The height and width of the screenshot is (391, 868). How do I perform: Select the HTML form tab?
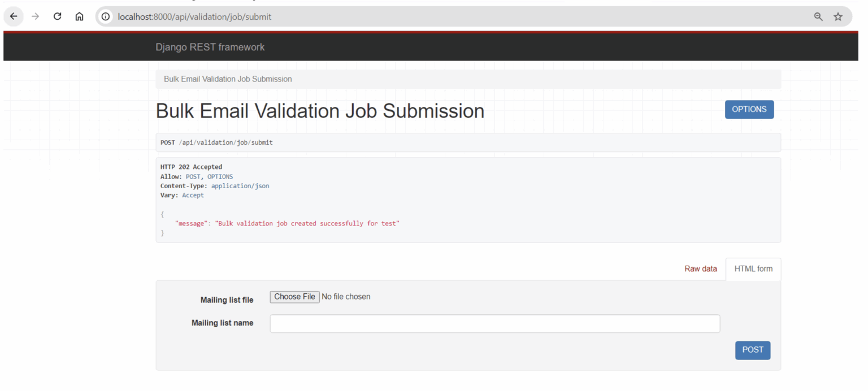tap(753, 269)
